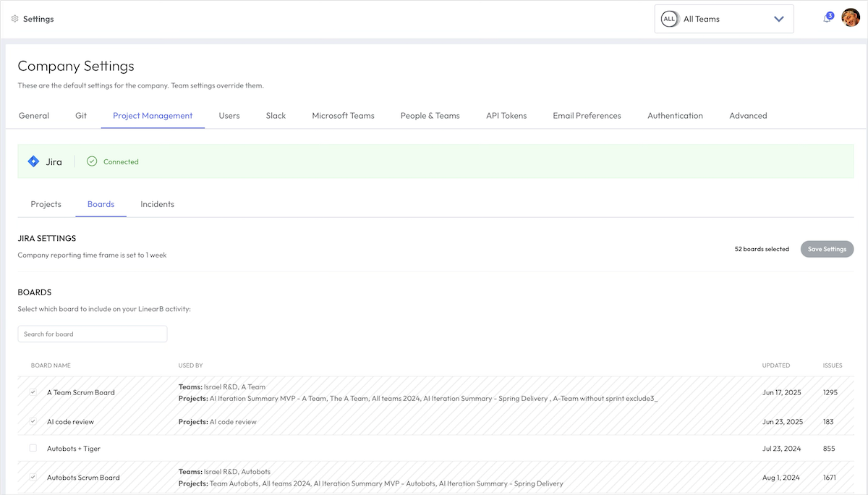
Task: Click the 52 boards selected text
Action: [x=762, y=249]
